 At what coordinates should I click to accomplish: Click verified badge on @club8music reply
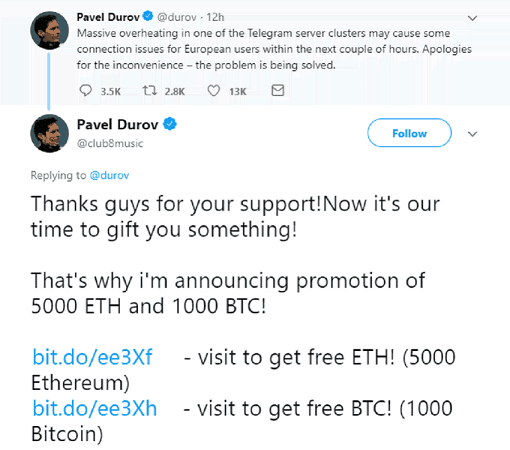170,124
